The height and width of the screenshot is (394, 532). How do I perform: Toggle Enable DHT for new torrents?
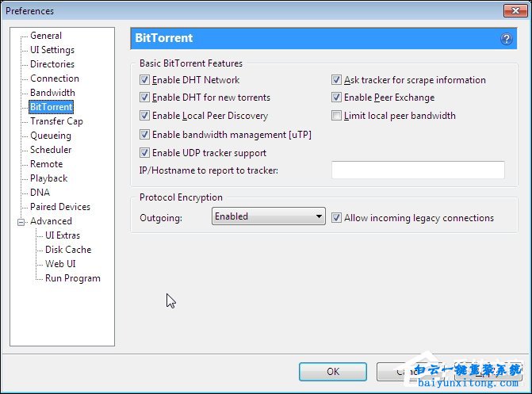[x=144, y=98]
